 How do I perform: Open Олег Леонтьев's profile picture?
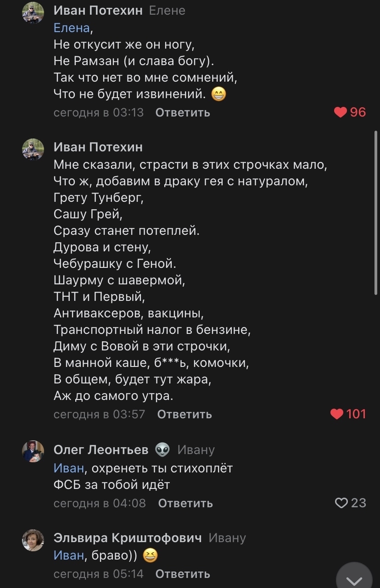click(33, 452)
